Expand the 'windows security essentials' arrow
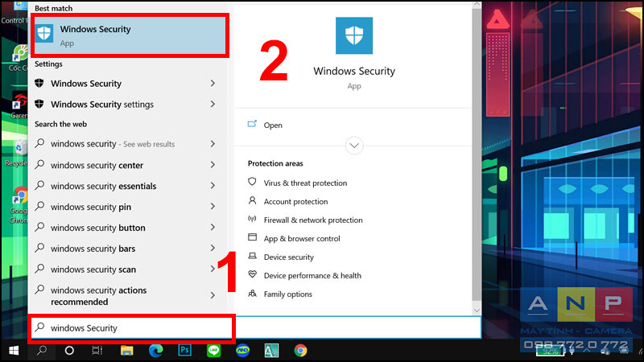The image size is (644, 362). click(x=213, y=186)
